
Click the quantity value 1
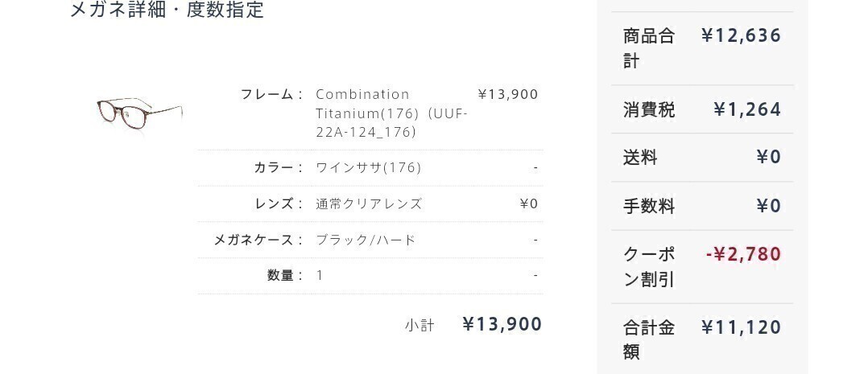pyautogui.click(x=320, y=276)
